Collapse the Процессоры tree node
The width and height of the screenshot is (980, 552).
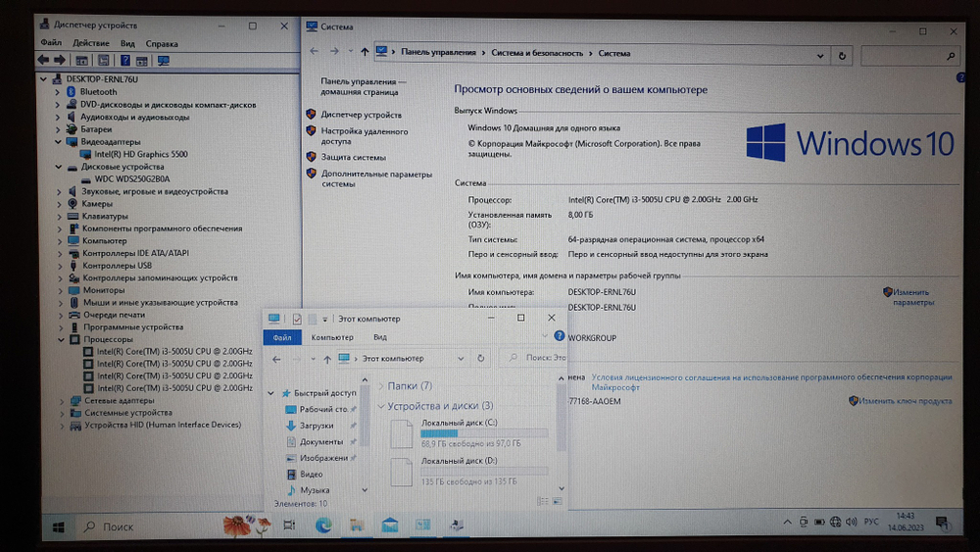[x=61, y=339]
